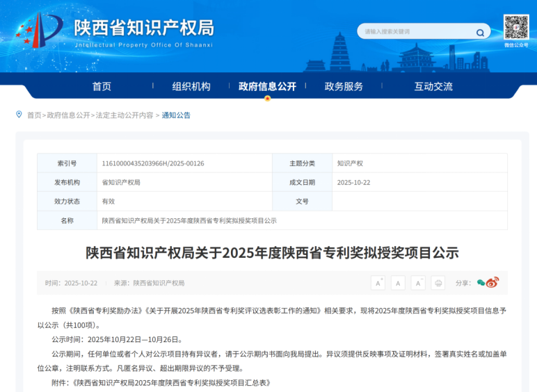This screenshot has width=537, height=392.
Task: Click 政府信息公开 in the breadcrumb trail
Action: tap(69, 115)
